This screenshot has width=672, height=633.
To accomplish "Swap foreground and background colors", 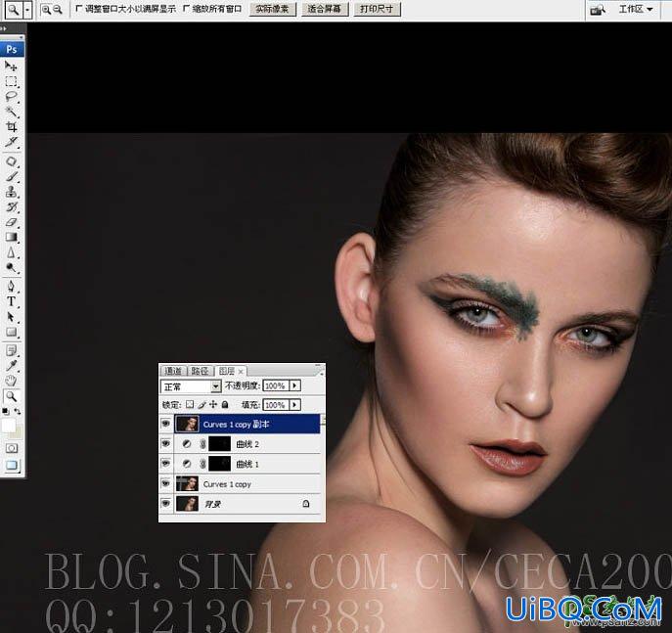I will click(x=18, y=412).
